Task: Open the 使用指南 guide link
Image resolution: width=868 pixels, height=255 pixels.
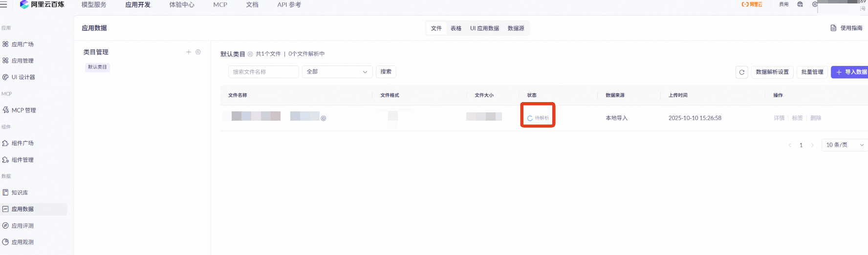Action: click(x=851, y=28)
